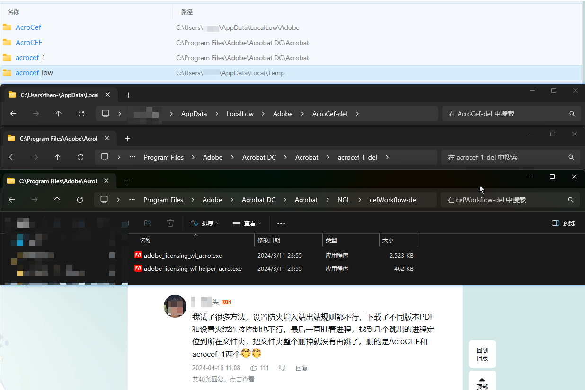
Task: Expand chevron after acrocef_1-del breadcrumb
Action: click(x=387, y=157)
